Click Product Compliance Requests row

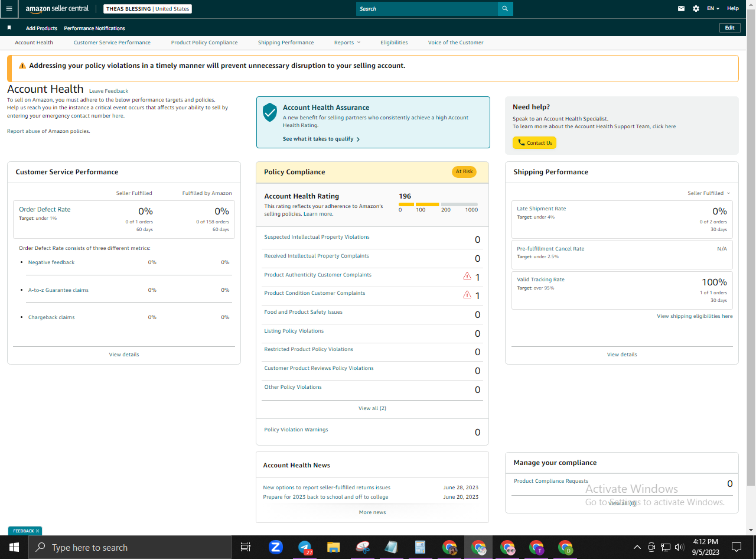point(622,483)
